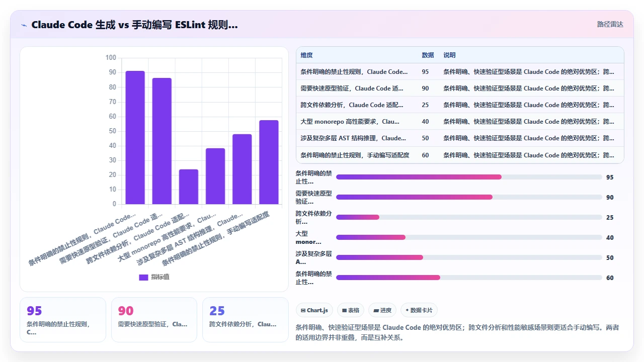Screen dimensions: 644x362
Task: Click the 说明 column header
Action: [449, 55]
